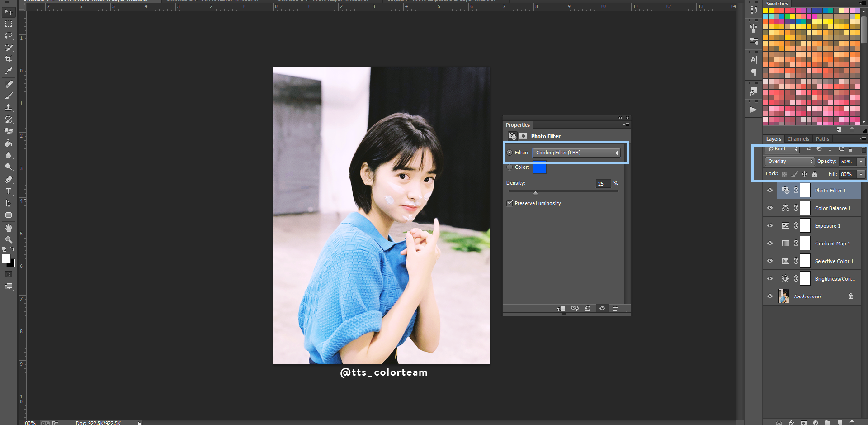Viewport: 868px width, 425px height.
Task: Open the Paragraph panel icon
Action: coord(753,72)
